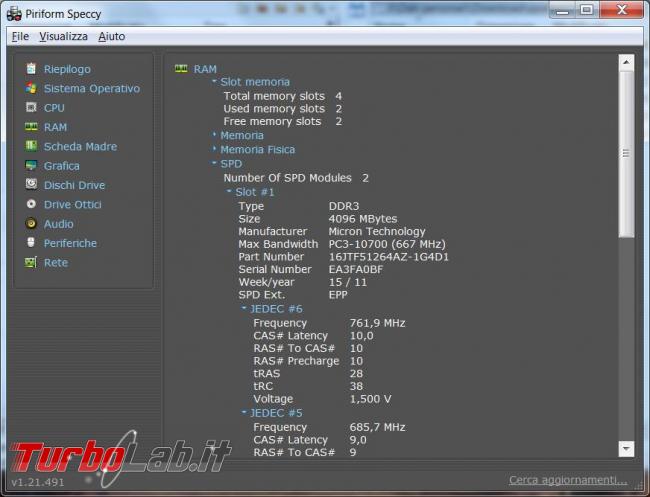The width and height of the screenshot is (650, 497).
Task: Click the Riepilogo clipboard icon
Action: pyautogui.click(x=31, y=69)
